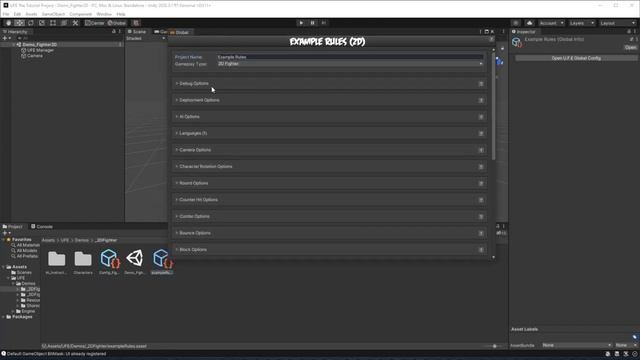Expand the Character Rotation Options section
Screen dimensions: 640x360
click(x=206, y=167)
